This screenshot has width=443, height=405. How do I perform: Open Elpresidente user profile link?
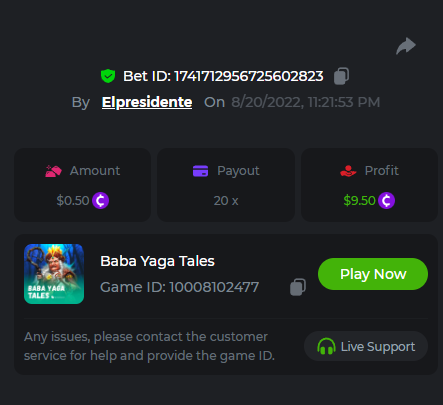(x=147, y=102)
